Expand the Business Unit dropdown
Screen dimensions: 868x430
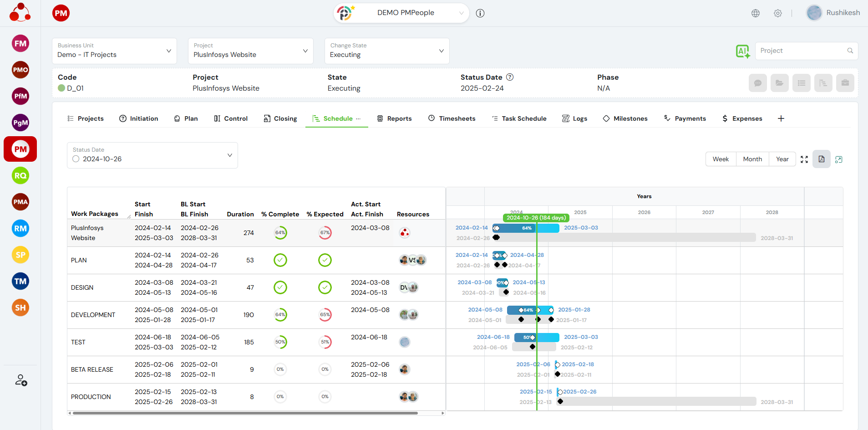click(x=114, y=51)
